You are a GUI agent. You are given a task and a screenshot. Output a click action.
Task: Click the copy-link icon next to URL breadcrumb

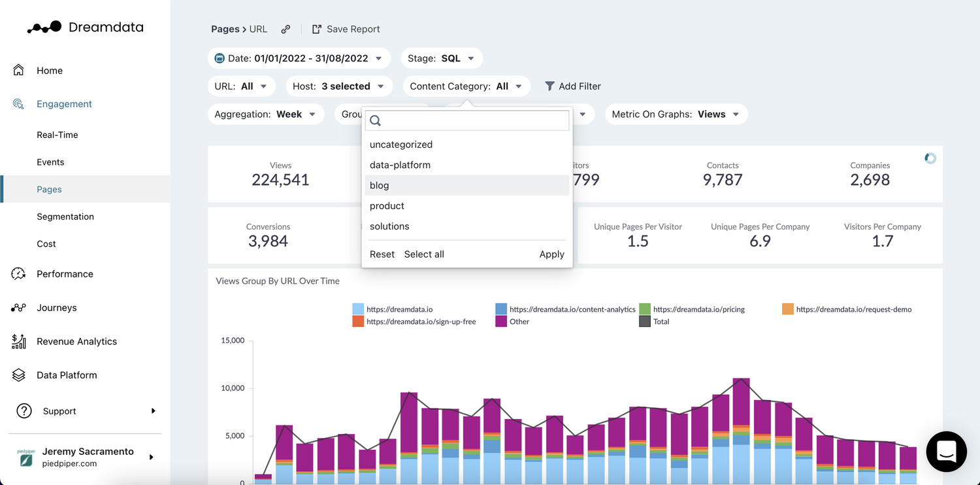click(x=286, y=29)
